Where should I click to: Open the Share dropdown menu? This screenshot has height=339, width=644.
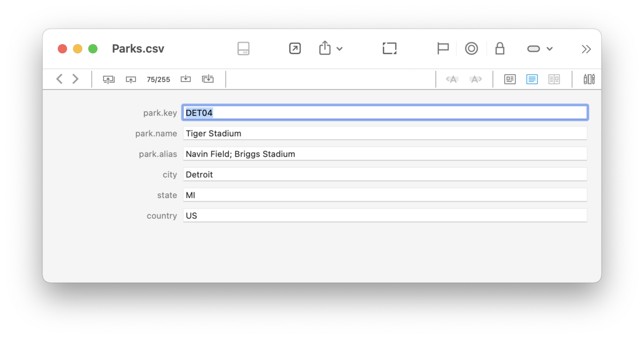330,49
